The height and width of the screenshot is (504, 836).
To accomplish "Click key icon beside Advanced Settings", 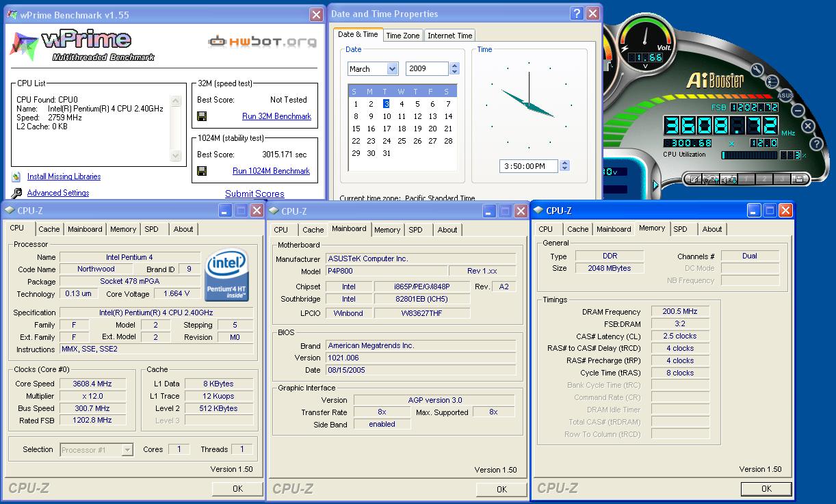I will (16, 194).
